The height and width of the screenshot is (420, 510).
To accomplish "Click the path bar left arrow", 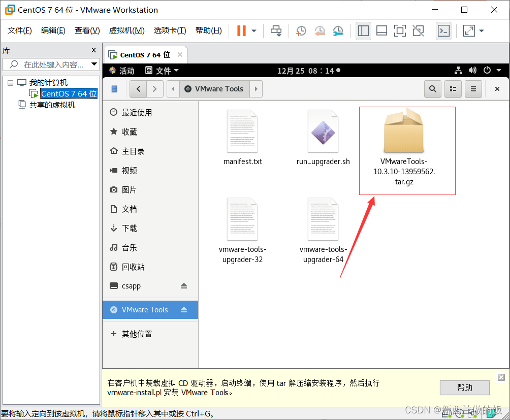I will 173,89.
